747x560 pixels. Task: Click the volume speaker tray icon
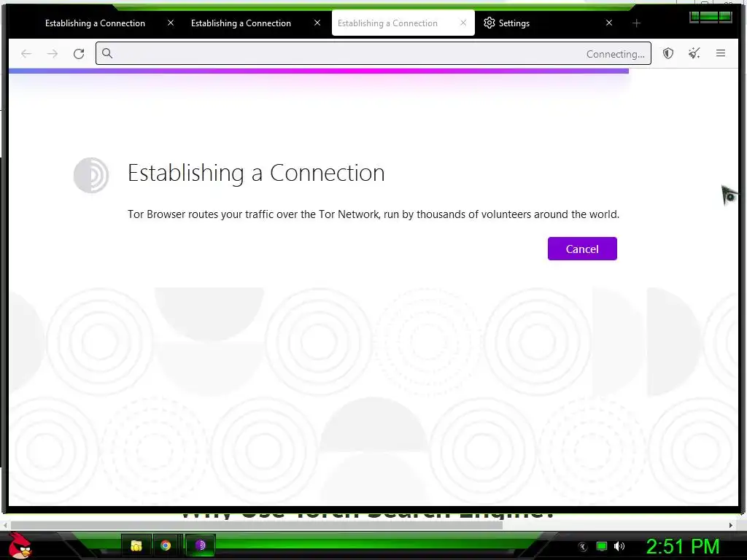pos(619,546)
